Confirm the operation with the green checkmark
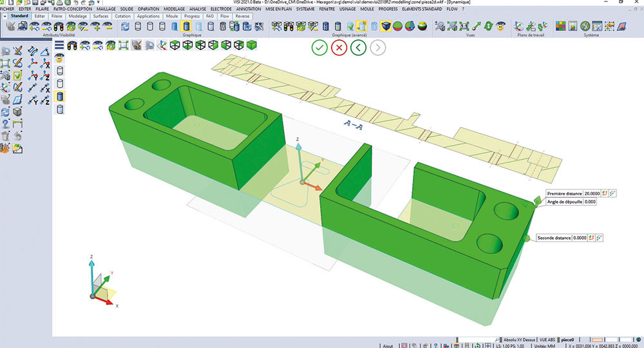 tap(319, 48)
